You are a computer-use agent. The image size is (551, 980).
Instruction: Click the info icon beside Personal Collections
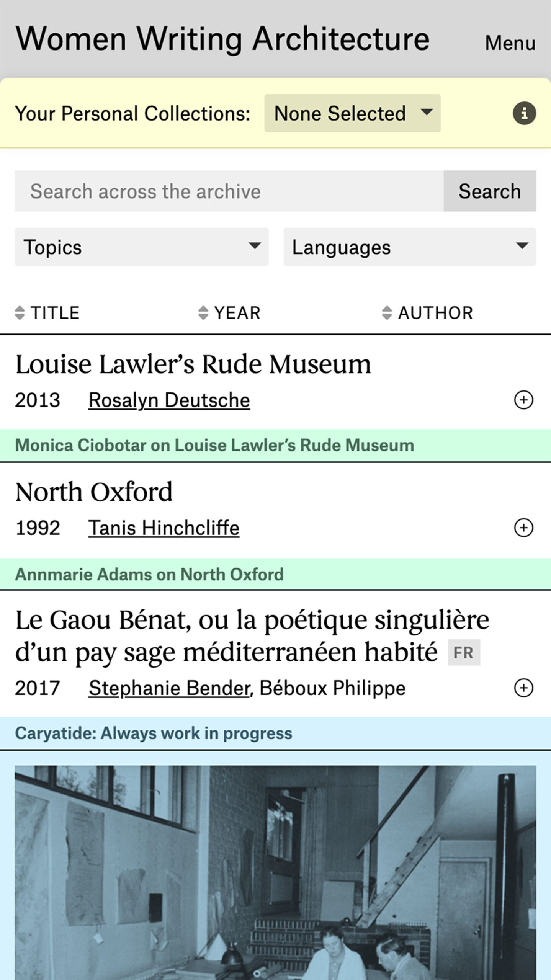point(524,113)
